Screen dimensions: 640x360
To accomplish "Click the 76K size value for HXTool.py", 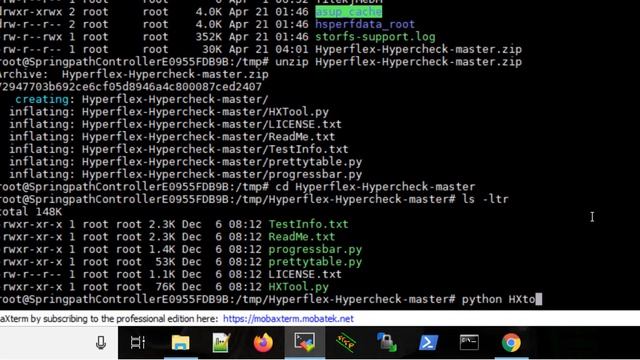I will pyautogui.click(x=165, y=287).
